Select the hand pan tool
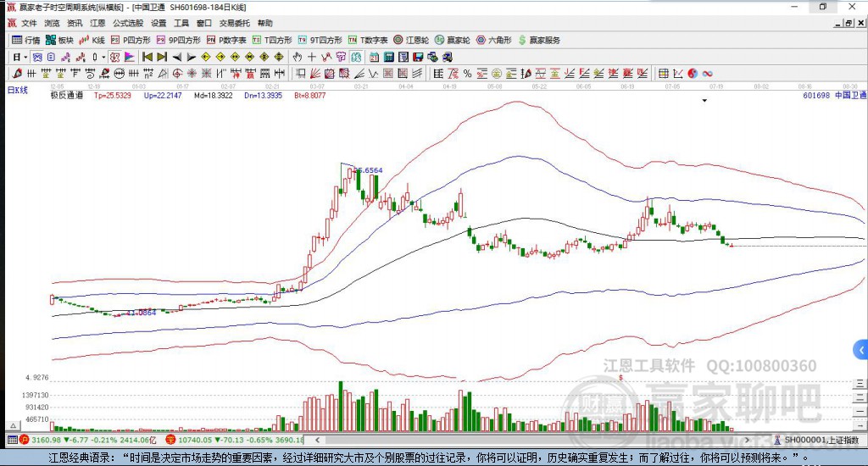This screenshot has height=466, width=868. coord(298,57)
